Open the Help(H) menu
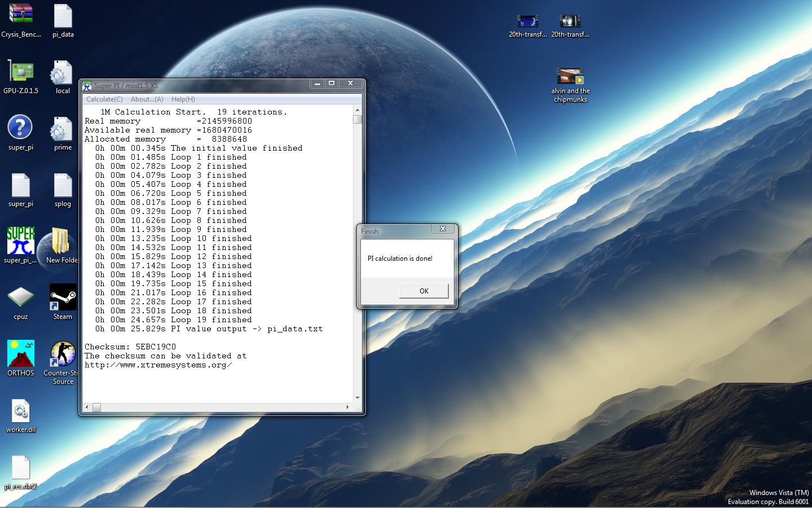Viewport: 812px width, 508px height. pyautogui.click(x=183, y=99)
